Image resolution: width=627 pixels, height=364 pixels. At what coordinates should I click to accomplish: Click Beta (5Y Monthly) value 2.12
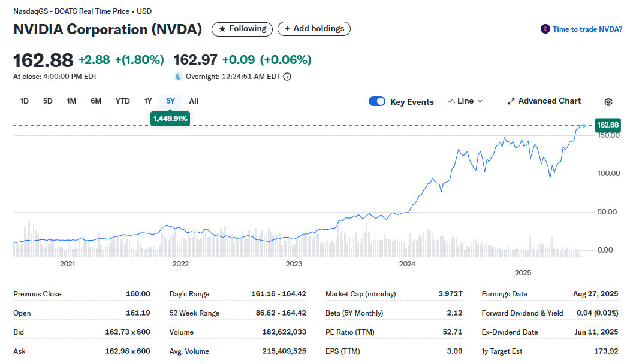tap(454, 313)
